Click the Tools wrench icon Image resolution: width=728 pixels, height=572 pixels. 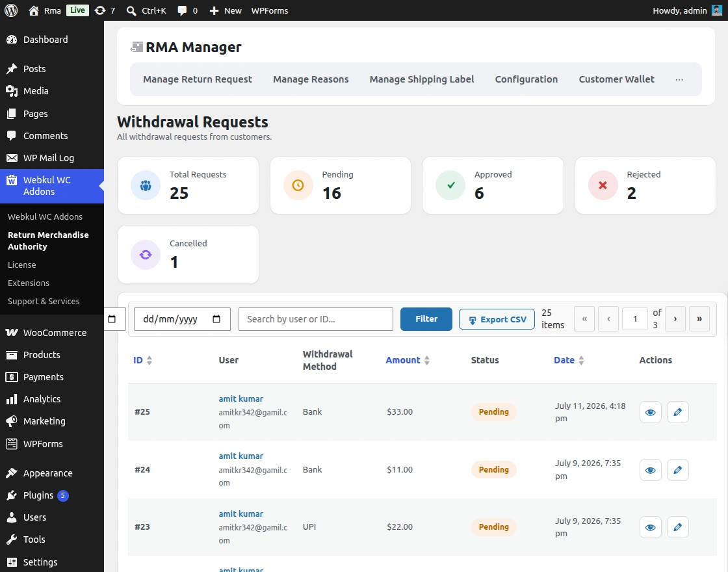[12, 539]
